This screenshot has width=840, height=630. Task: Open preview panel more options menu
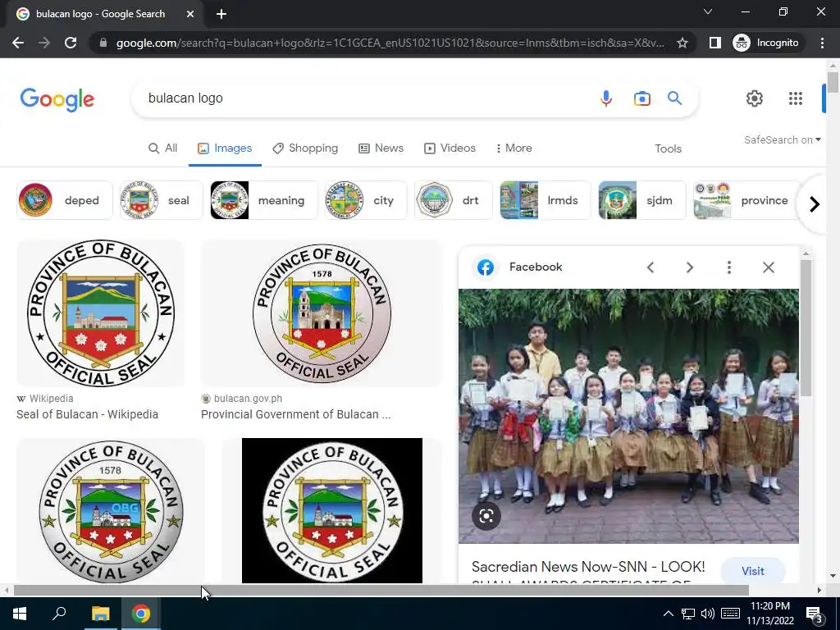click(x=729, y=267)
